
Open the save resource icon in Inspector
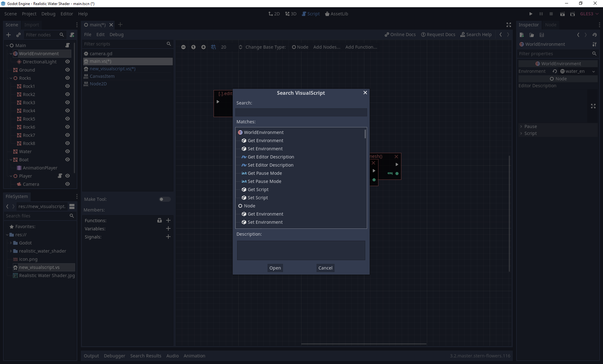click(x=542, y=35)
